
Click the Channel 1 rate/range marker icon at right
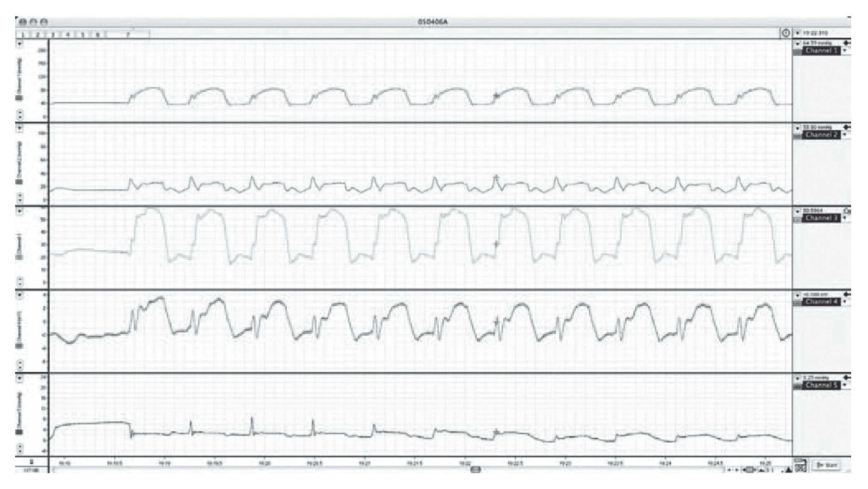[x=846, y=43]
